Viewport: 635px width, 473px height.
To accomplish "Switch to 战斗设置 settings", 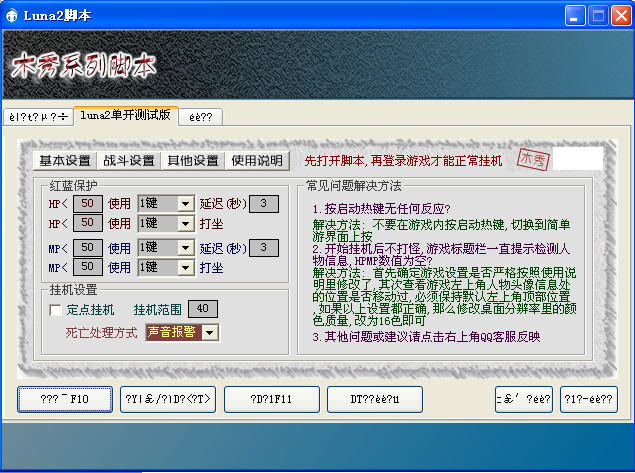I will tap(129, 161).
